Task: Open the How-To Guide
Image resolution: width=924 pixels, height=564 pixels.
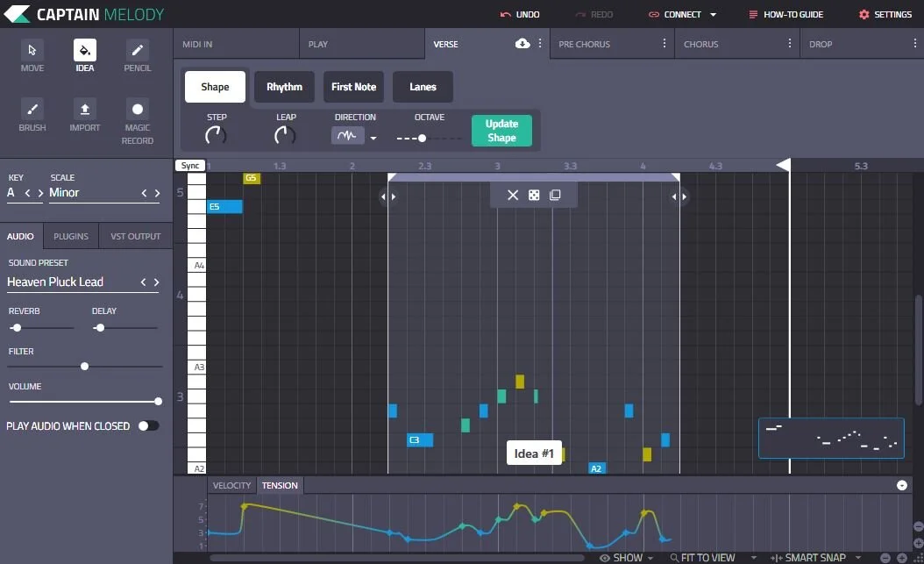Action: pyautogui.click(x=785, y=14)
